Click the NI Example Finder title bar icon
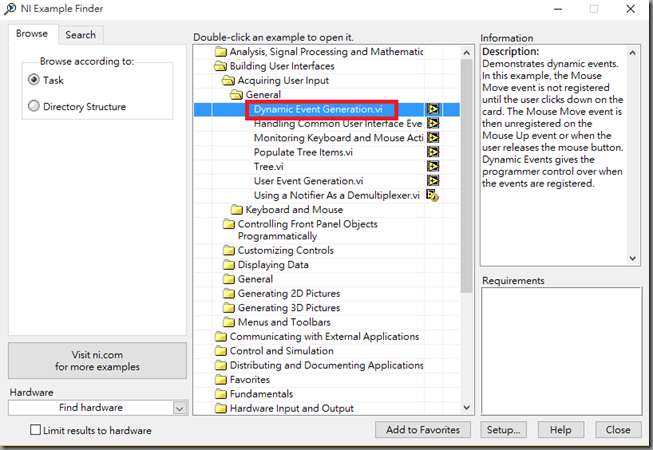 (10, 9)
